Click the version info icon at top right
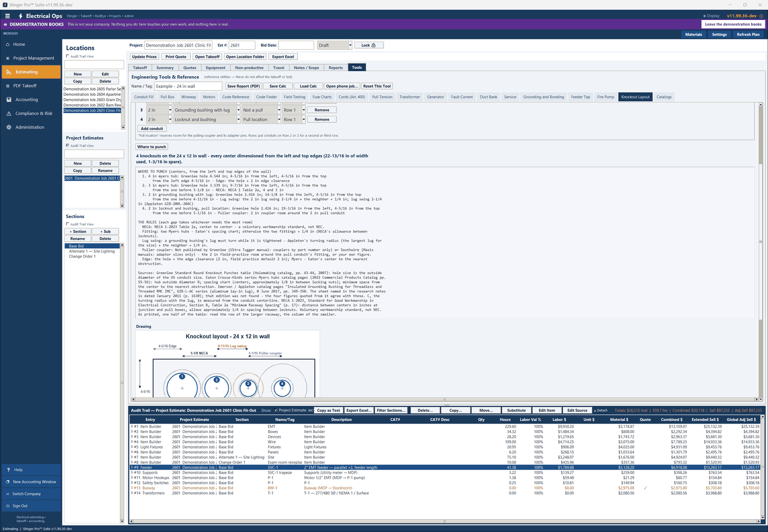The width and height of the screenshot is (768, 532). pyautogui.click(x=761, y=16)
